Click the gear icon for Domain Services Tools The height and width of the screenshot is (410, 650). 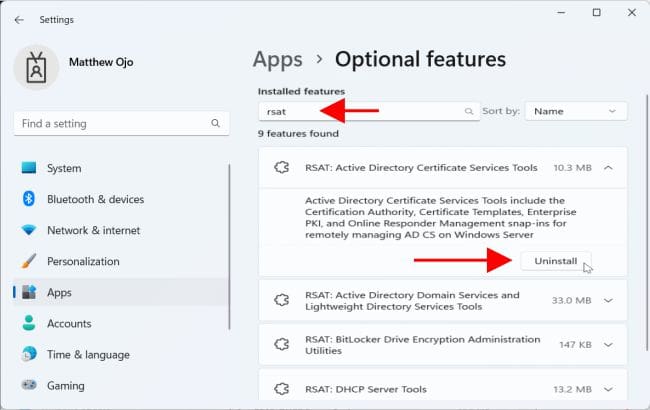(x=281, y=300)
